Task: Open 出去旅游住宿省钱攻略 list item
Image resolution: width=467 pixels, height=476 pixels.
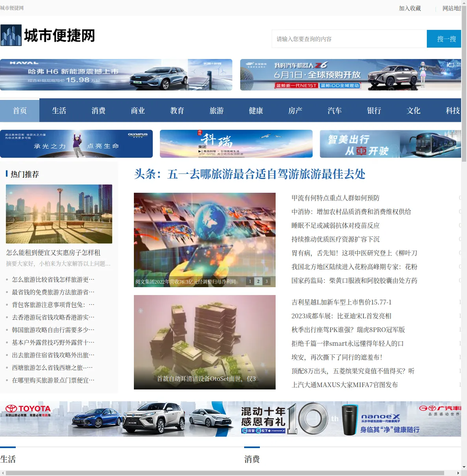Action: tap(53, 355)
